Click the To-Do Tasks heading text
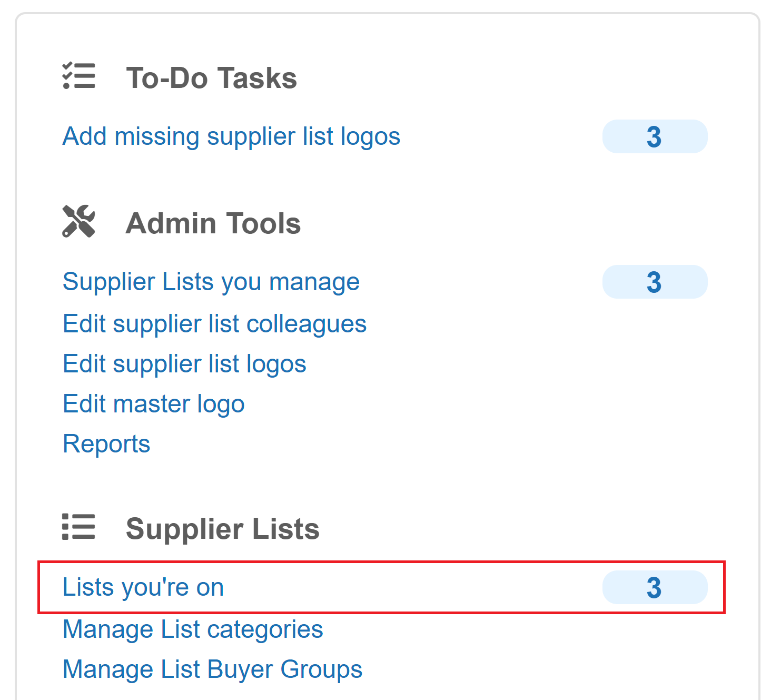771x700 pixels. (211, 78)
